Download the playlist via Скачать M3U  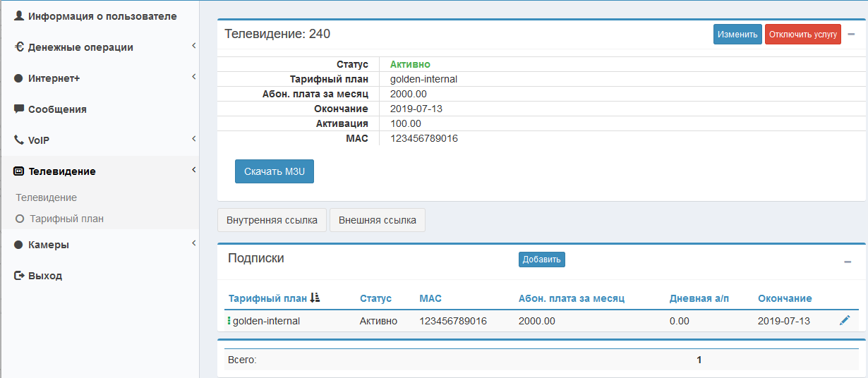coord(274,171)
